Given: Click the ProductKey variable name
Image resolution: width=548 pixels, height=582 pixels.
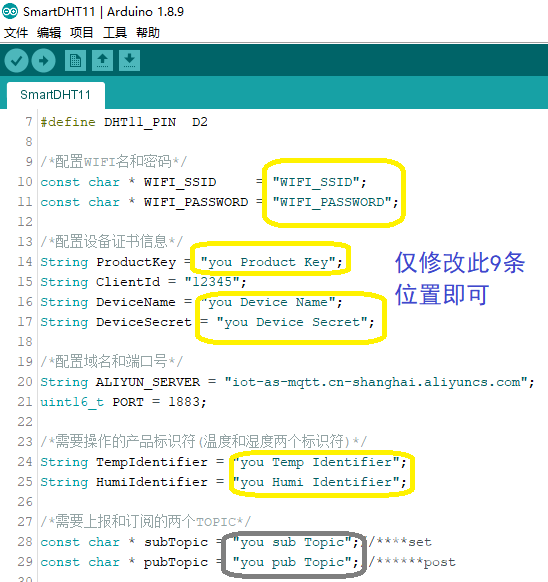Looking at the screenshot, I should pos(136,262).
